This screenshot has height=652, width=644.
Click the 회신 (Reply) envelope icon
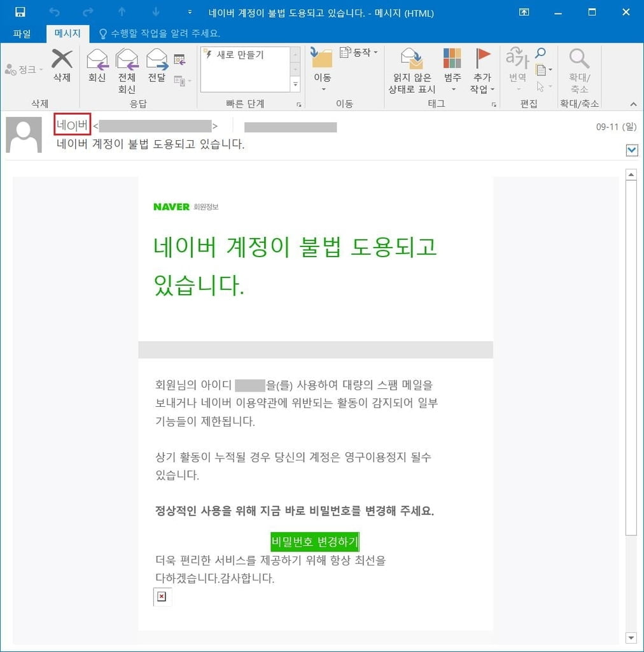[97, 59]
